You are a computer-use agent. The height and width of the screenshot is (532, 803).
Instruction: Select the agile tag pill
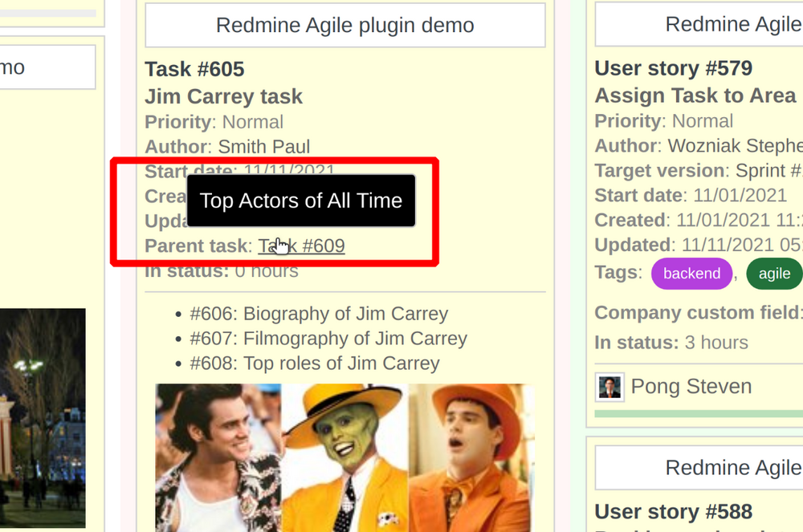pyautogui.click(x=773, y=274)
